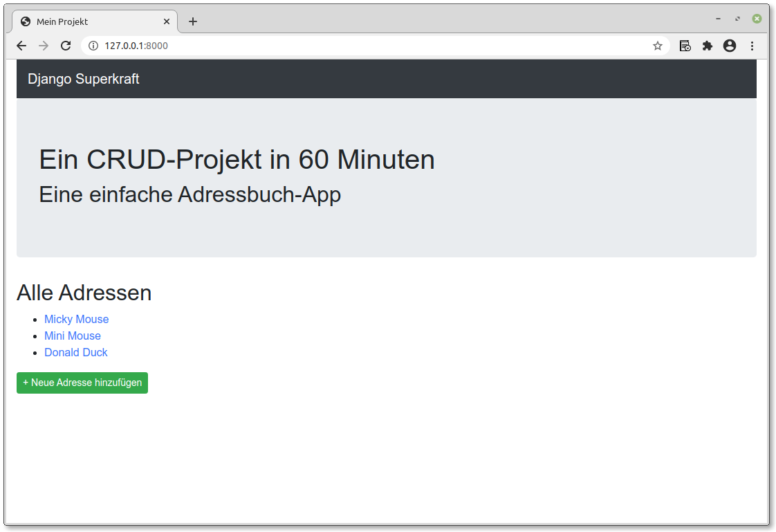The image size is (776, 532).
Task: Click the forward navigation arrow
Action: tap(44, 46)
